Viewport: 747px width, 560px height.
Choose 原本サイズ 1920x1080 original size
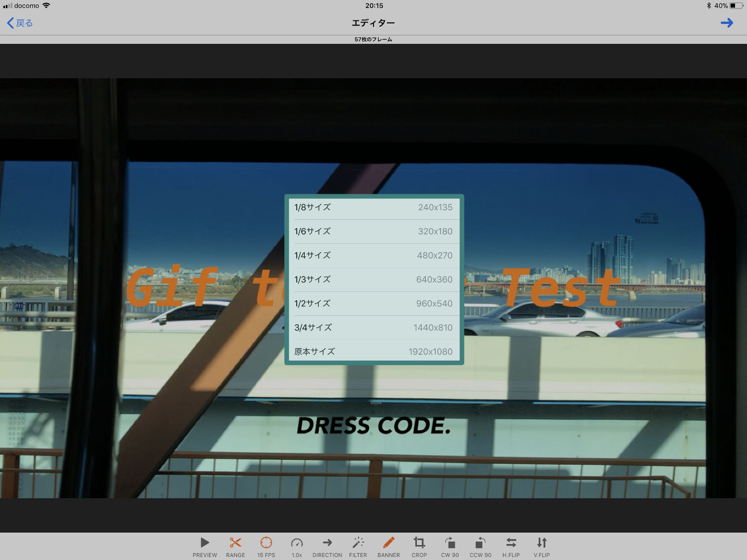coord(373,351)
